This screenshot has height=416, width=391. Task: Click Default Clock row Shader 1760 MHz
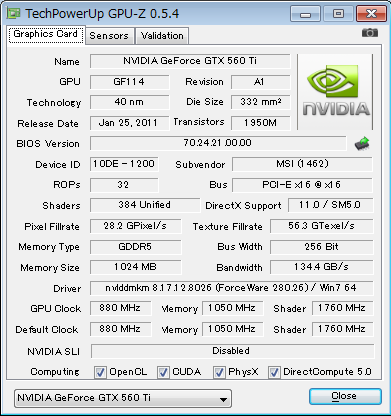click(x=342, y=329)
